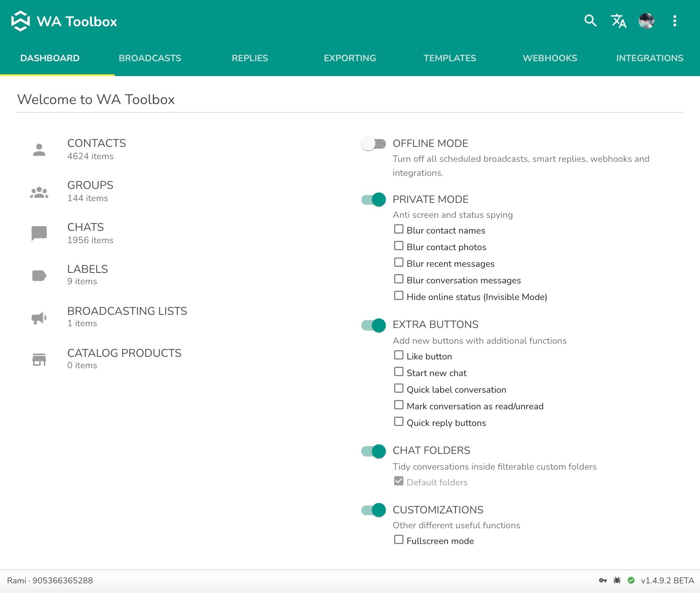The height and width of the screenshot is (593, 700).
Task: Tick Blur conversation messages checkbox
Action: coord(399,279)
